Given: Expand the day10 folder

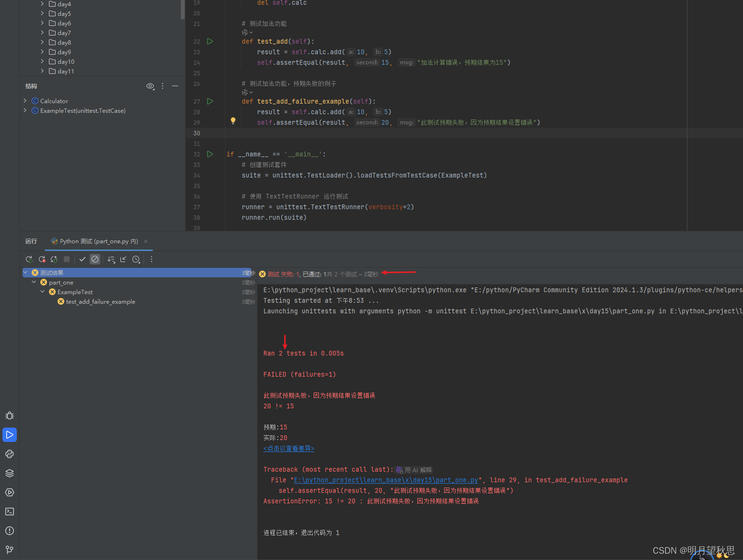Looking at the screenshot, I should click(x=42, y=61).
